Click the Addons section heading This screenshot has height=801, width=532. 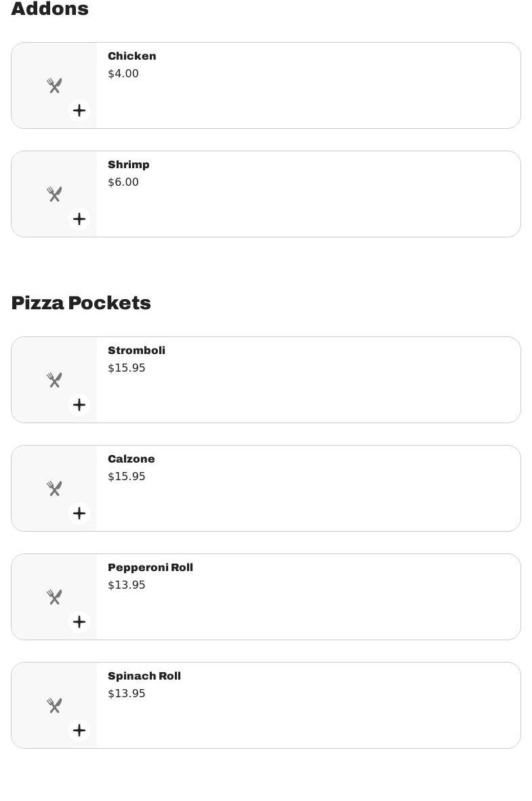click(49, 9)
